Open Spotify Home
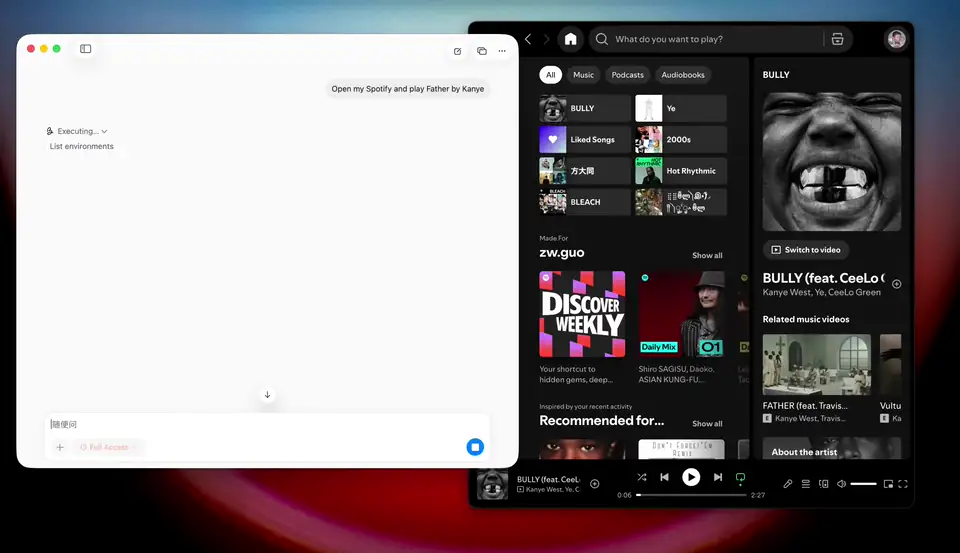Screen dimensions: 960x553 [571, 39]
